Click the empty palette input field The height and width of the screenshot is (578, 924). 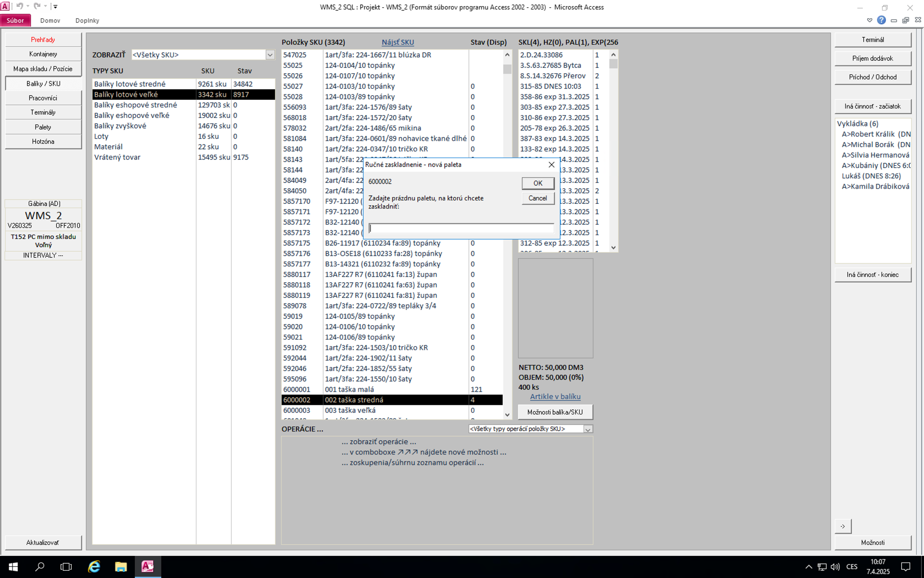[x=461, y=228]
